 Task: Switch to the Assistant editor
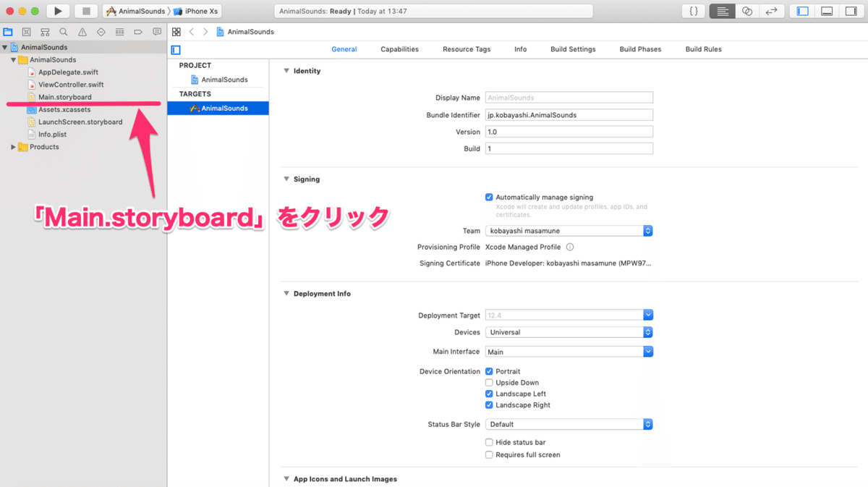[x=747, y=11]
